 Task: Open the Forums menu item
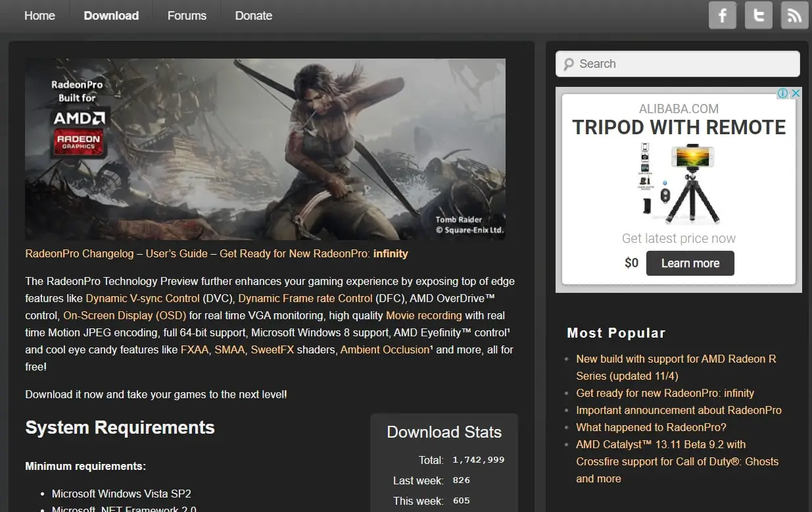click(187, 16)
